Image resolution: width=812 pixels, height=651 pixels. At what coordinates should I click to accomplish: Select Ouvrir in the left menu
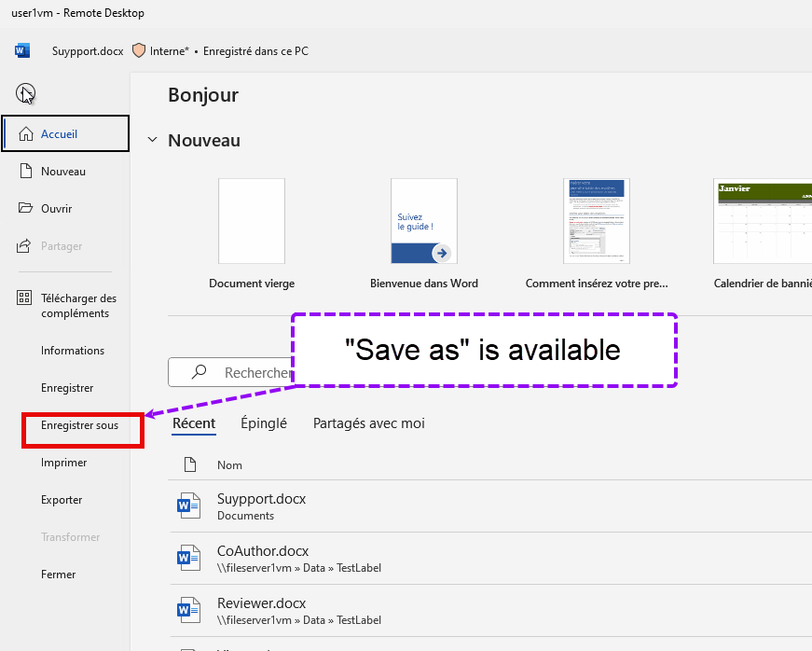coord(65,208)
